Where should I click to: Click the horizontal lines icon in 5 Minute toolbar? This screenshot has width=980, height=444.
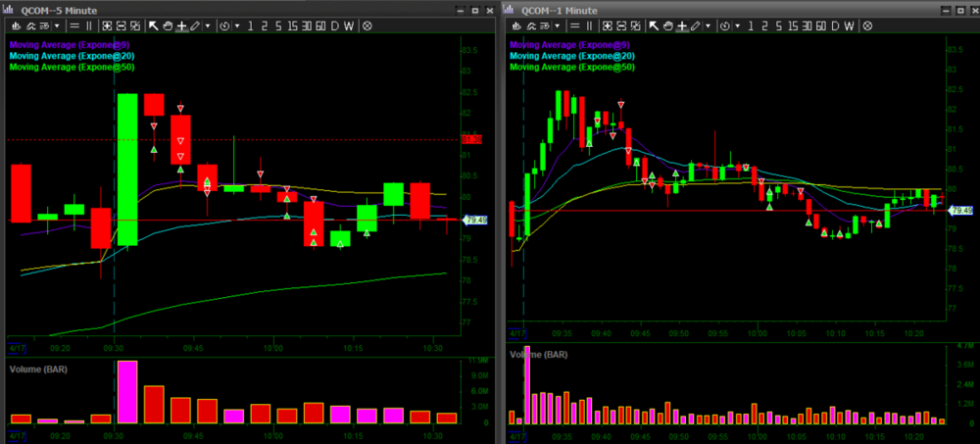(x=73, y=25)
